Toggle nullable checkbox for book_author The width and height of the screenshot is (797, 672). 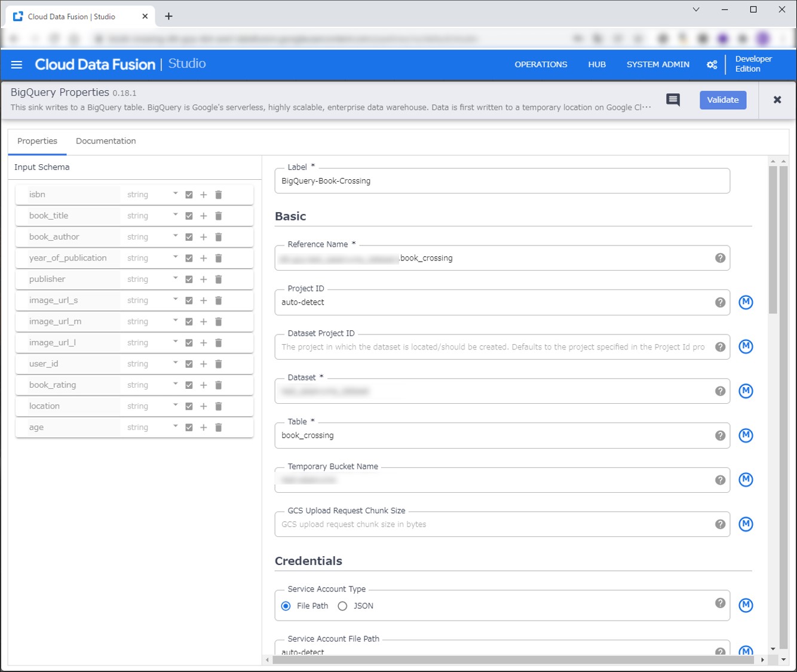tap(189, 237)
